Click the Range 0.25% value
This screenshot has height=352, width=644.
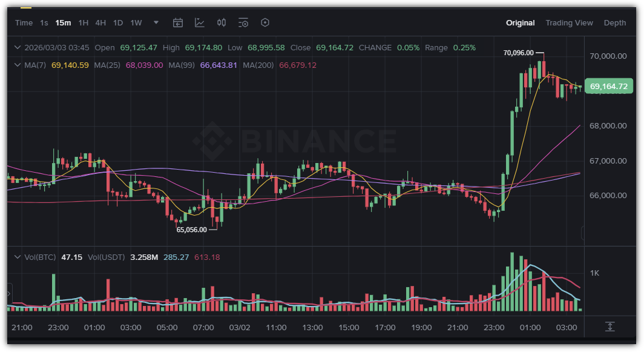pyautogui.click(x=464, y=48)
